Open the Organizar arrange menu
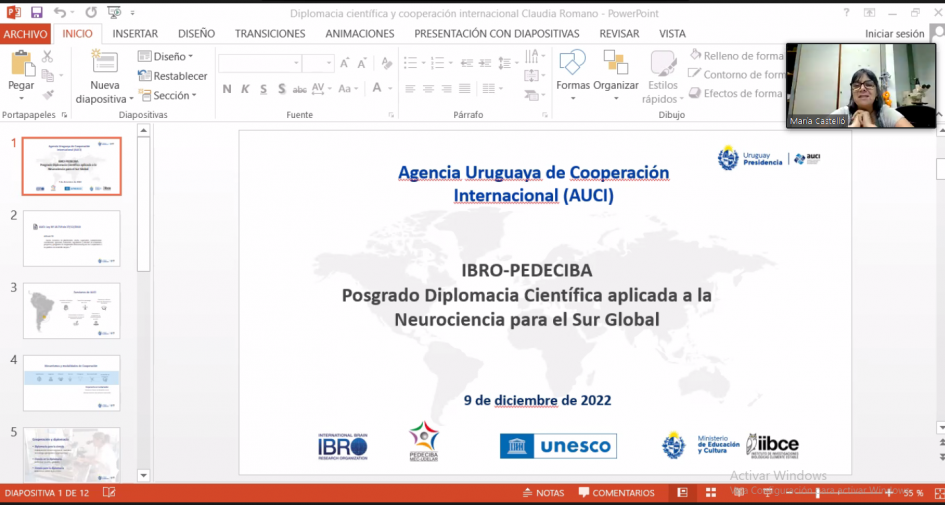This screenshot has height=505, width=945. tap(616, 75)
